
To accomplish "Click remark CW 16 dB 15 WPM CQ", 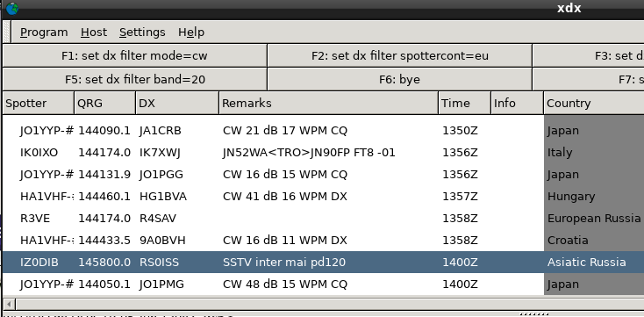I will [x=285, y=175].
